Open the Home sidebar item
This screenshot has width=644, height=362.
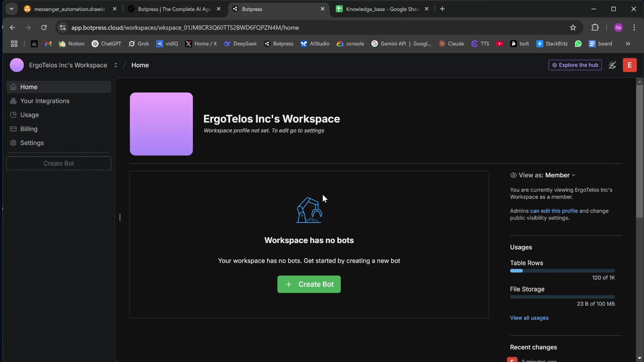click(59, 87)
